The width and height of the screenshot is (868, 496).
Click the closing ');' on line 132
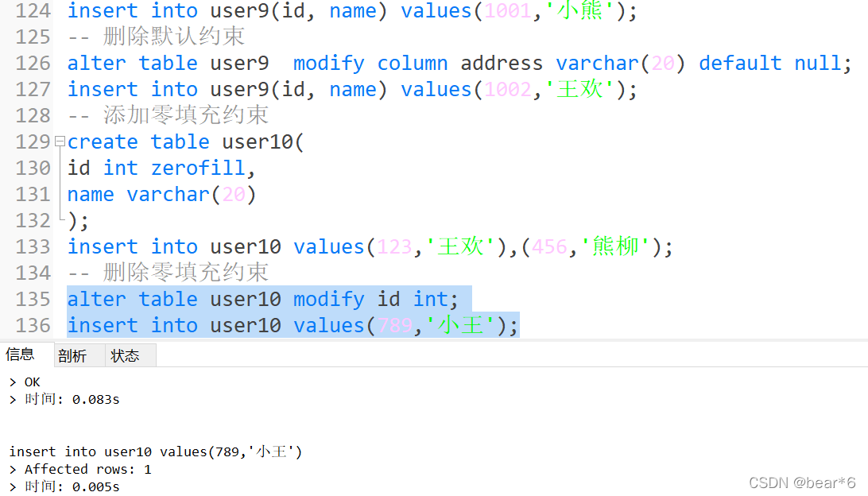pos(78,220)
